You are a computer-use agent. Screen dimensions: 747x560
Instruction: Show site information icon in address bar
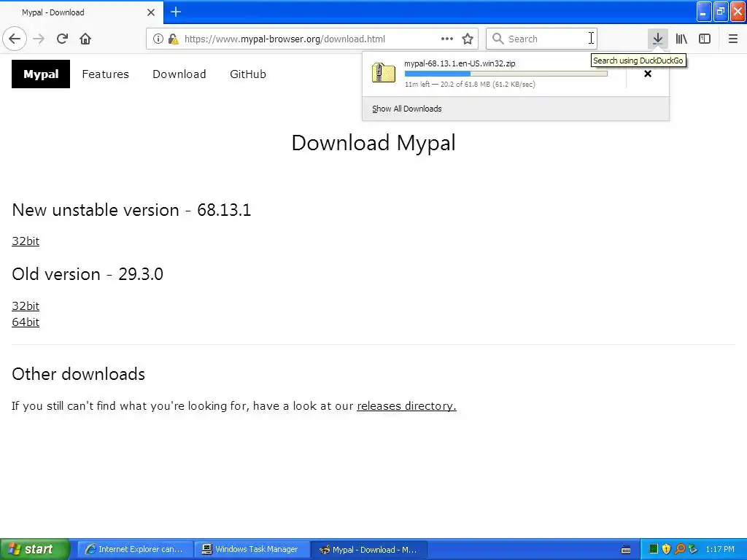click(158, 39)
